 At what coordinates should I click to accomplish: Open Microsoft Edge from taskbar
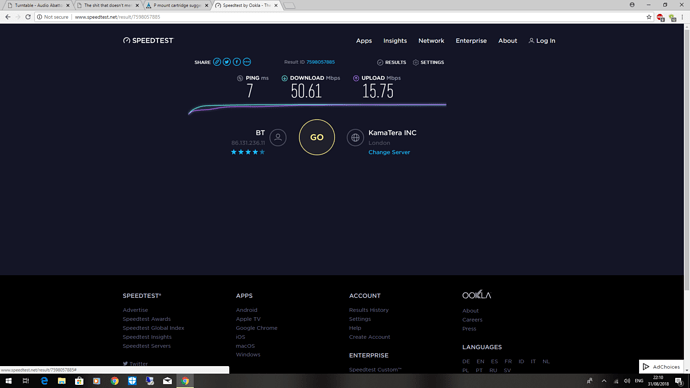(x=44, y=381)
